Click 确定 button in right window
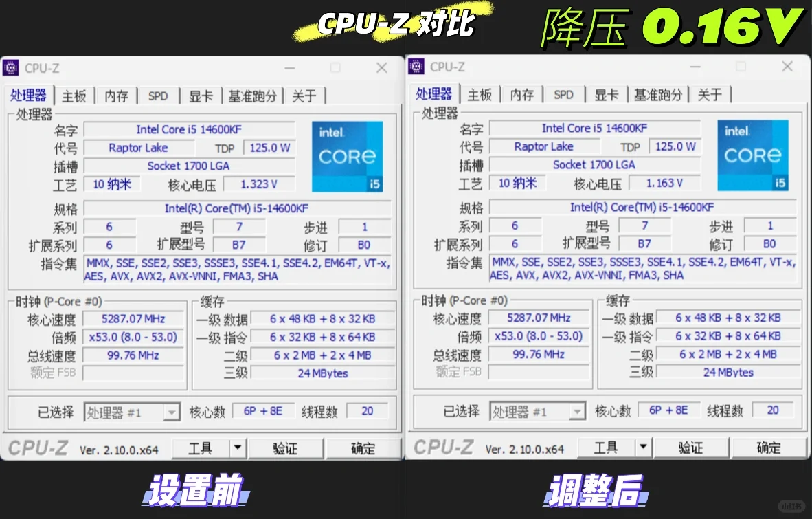This screenshot has width=812, height=519. pyautogui.click(x=769, y=447)
